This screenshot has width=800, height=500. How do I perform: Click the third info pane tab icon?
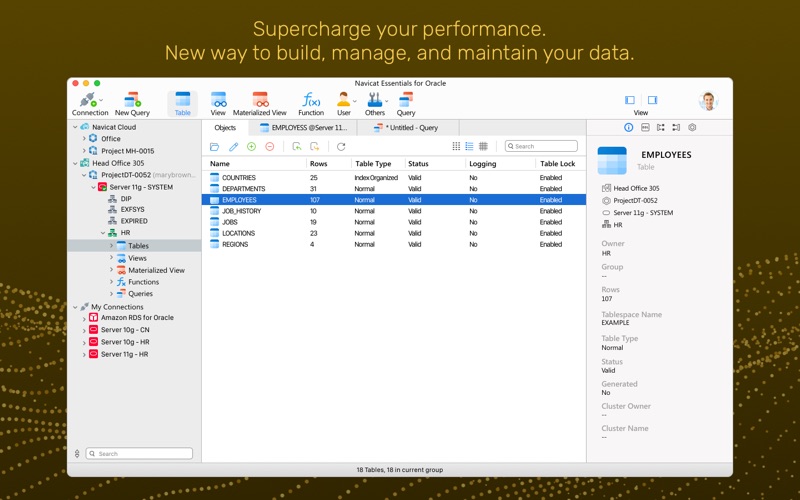[x=661, y=128]
